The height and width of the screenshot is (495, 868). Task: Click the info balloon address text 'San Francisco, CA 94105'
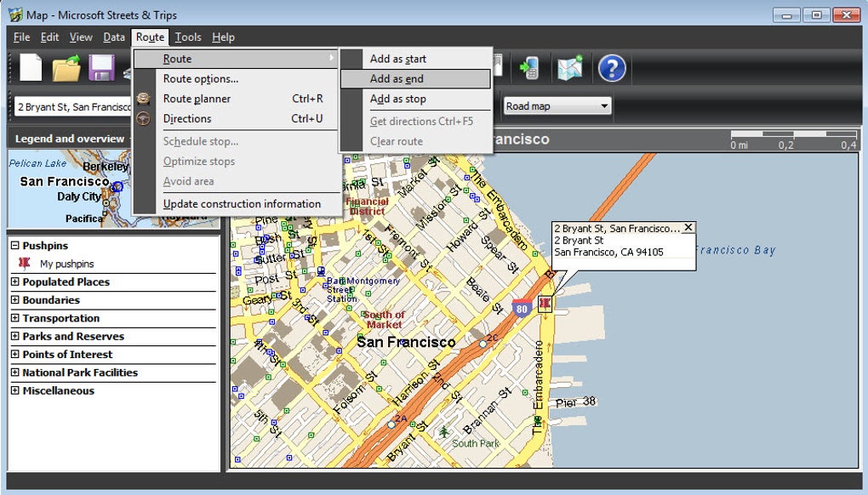(x=608, y=253)
